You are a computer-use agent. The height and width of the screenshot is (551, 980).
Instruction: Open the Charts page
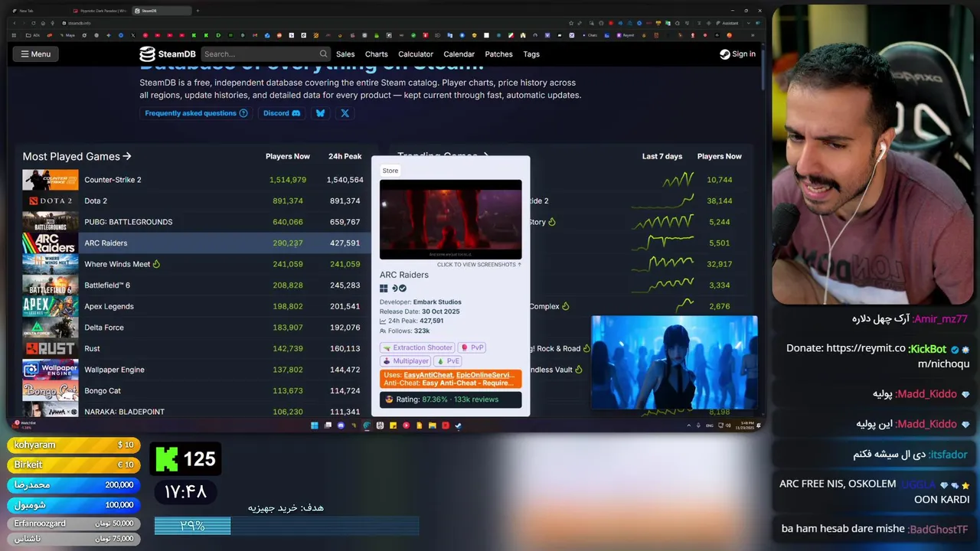coord(376,54)
